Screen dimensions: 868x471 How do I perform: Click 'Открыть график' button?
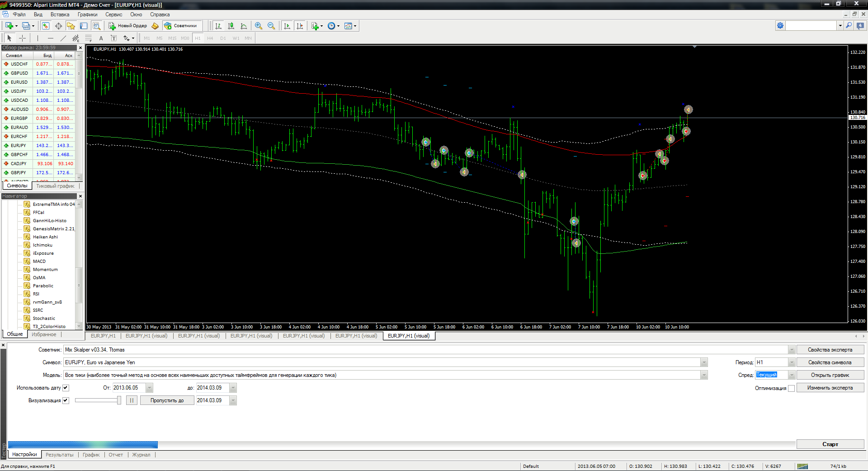[x=830, y=375]
